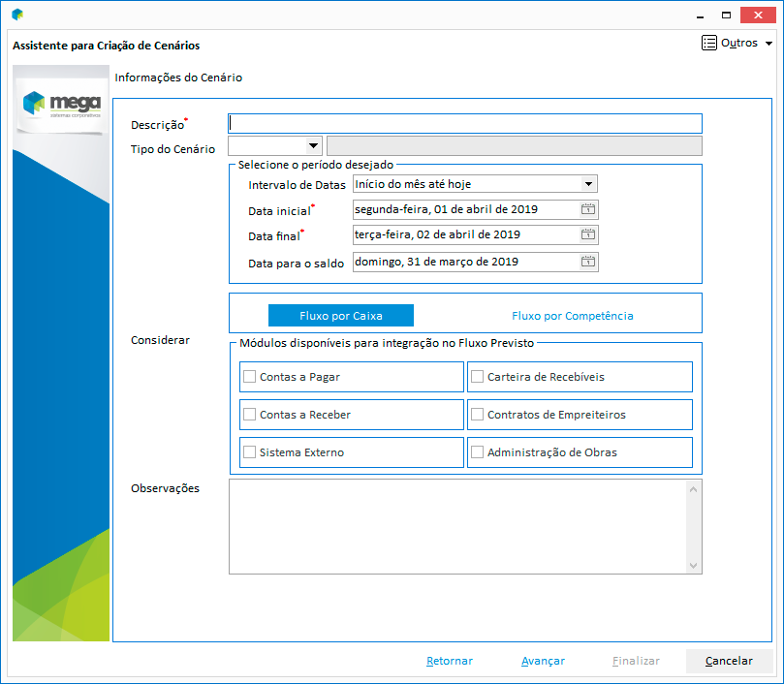Viewport: 784px width, 684px height.
Task: Switch to Fluxo por Competência
Action: pos(572,315)
